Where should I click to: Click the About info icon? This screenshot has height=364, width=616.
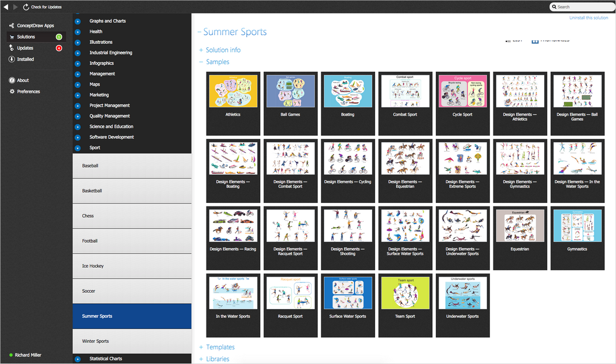[12, 80]
